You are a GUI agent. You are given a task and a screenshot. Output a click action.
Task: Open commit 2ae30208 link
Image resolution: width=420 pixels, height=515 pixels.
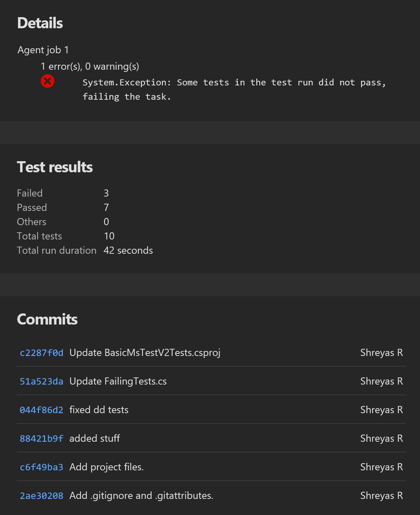(41, 496)
